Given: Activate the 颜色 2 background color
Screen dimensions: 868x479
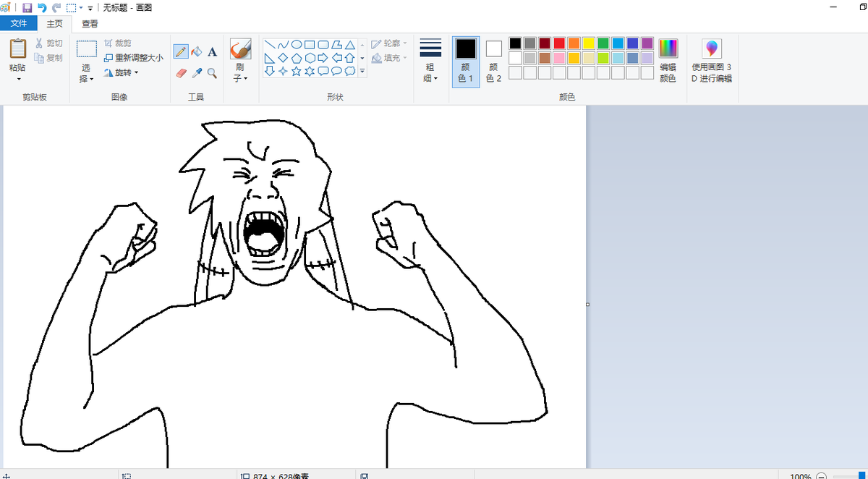Looking at the screenshot, I should (493, 61).
